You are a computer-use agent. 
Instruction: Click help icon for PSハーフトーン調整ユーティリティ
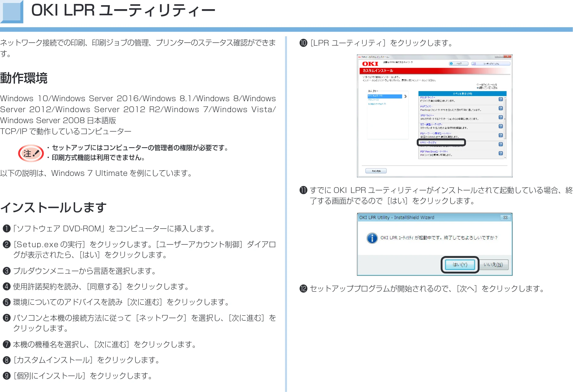[x=501, y=135]
